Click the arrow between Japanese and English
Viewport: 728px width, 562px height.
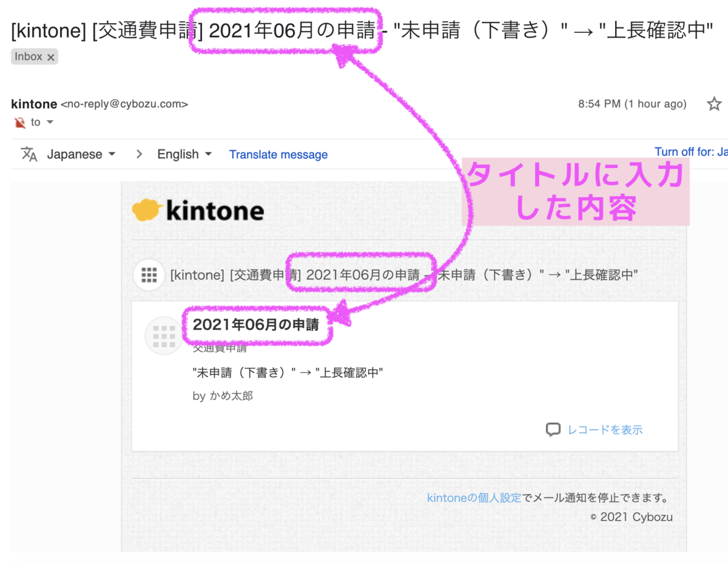point(139,154)
